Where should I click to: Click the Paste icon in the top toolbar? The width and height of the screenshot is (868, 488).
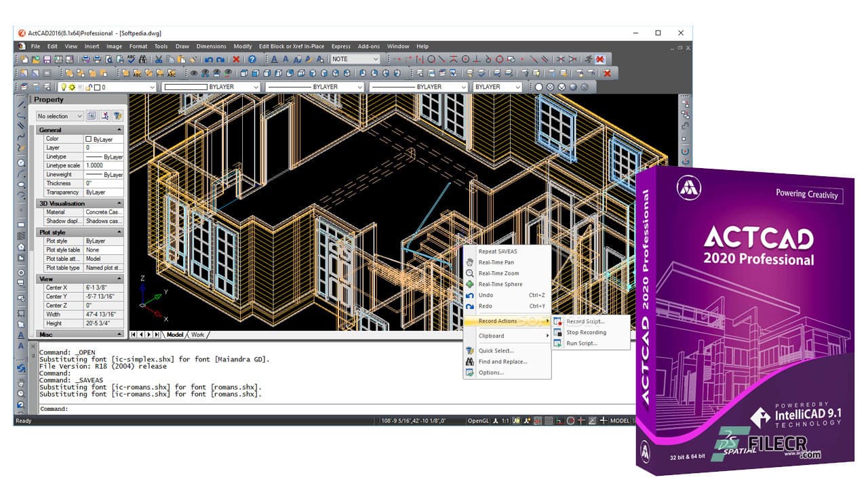tap(181, 59)
